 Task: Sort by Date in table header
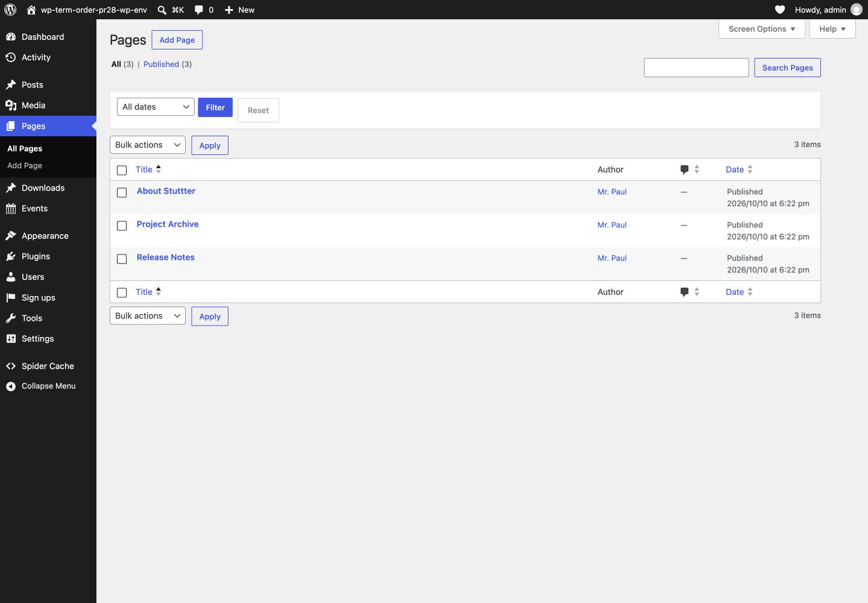[739, 169]
